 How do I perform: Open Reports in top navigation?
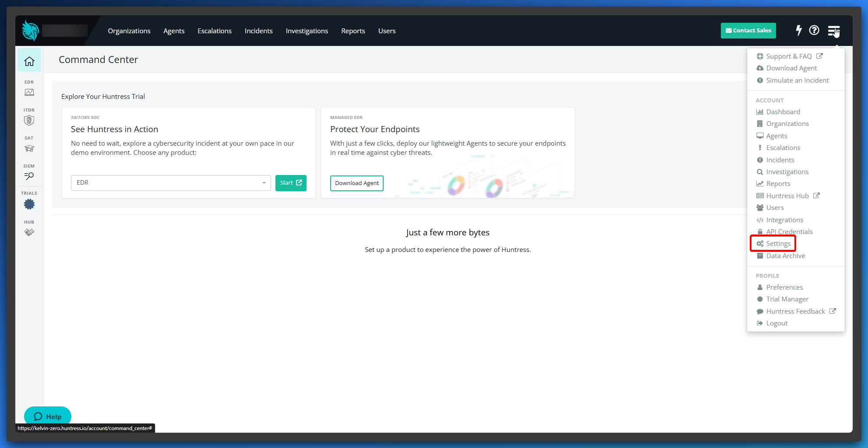353,31
